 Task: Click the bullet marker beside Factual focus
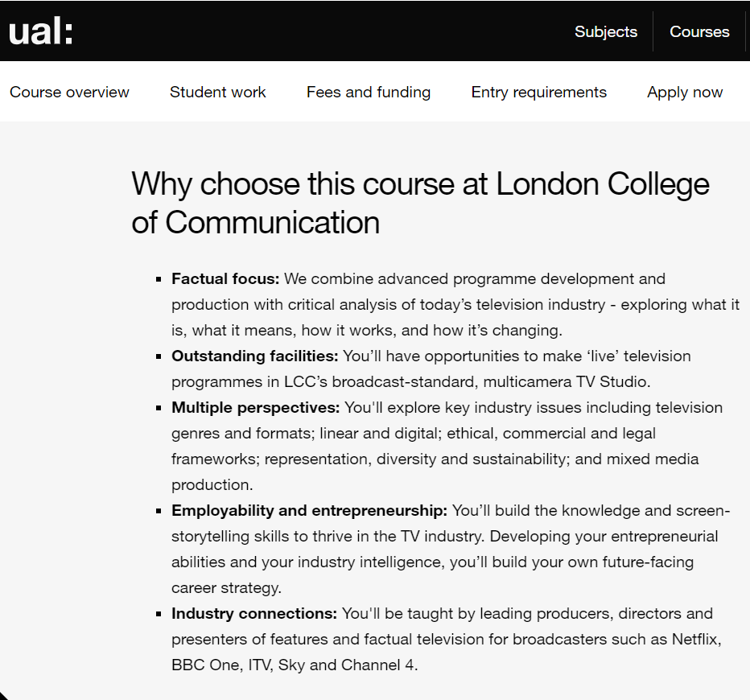(159, 279)
